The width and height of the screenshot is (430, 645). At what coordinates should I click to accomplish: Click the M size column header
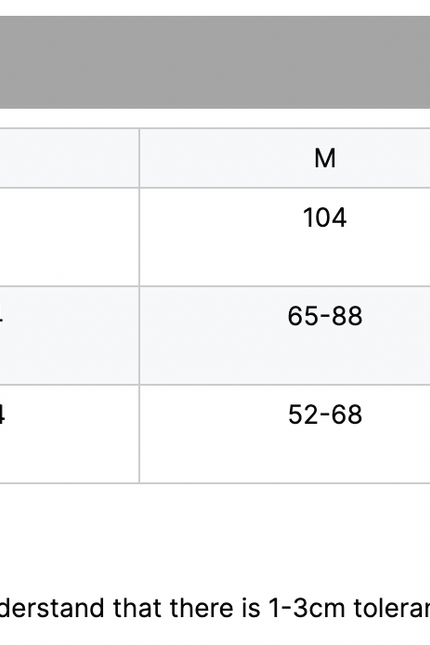[x=325, y=158]
